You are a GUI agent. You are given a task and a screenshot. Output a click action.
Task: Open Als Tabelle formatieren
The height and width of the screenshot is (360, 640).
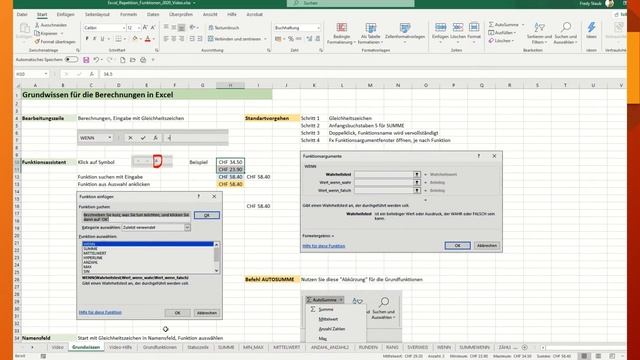point(371,33)
